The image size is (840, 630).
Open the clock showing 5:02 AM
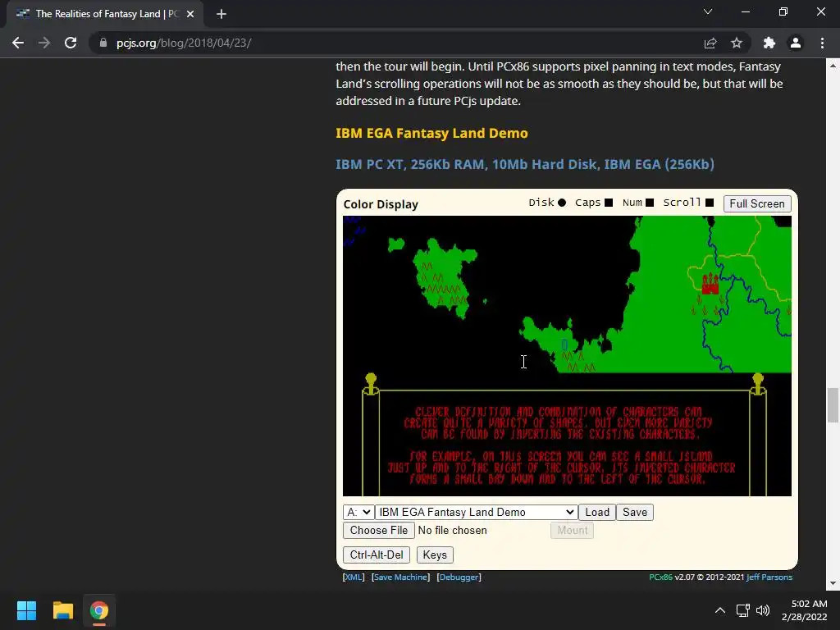pyautogui.click(x=804, y=610)
